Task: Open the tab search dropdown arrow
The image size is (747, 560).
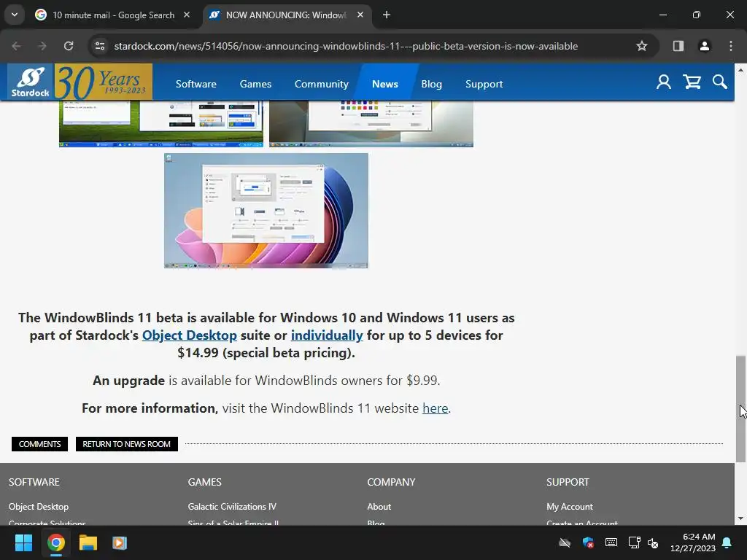Action: pyautogui.click(x=15, y=15)
